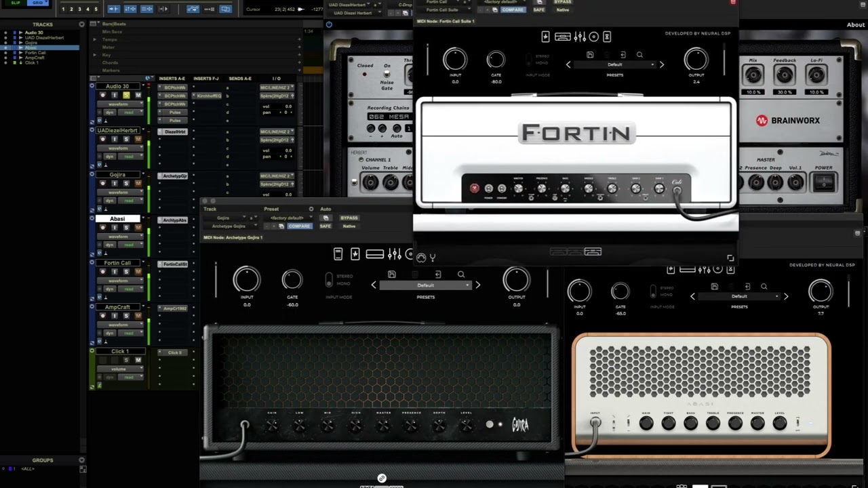Image resolution: width=868 pixels, height=488 pixels.
Task: Go to next preset in Fortin Cali
Action: click(662, 65)
